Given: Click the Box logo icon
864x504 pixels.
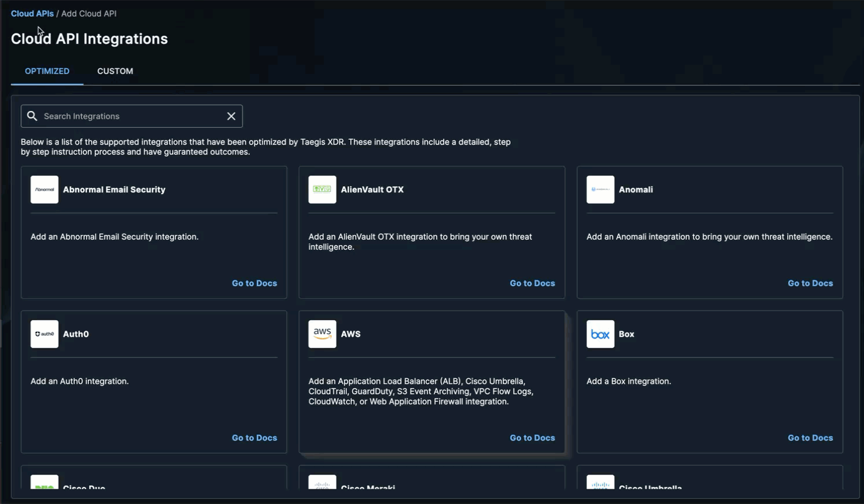Looking at the screenshot, I should pyautogui.click(x=600, y=334).
